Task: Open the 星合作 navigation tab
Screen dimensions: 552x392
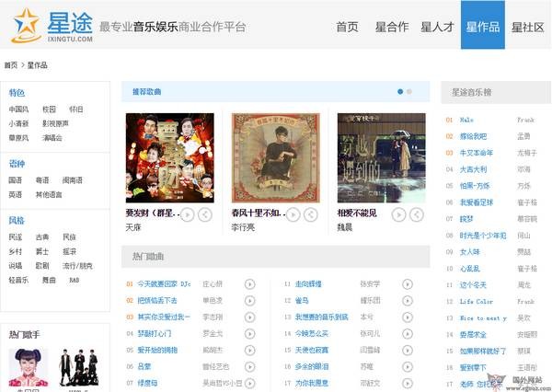Action: point(392,26)
